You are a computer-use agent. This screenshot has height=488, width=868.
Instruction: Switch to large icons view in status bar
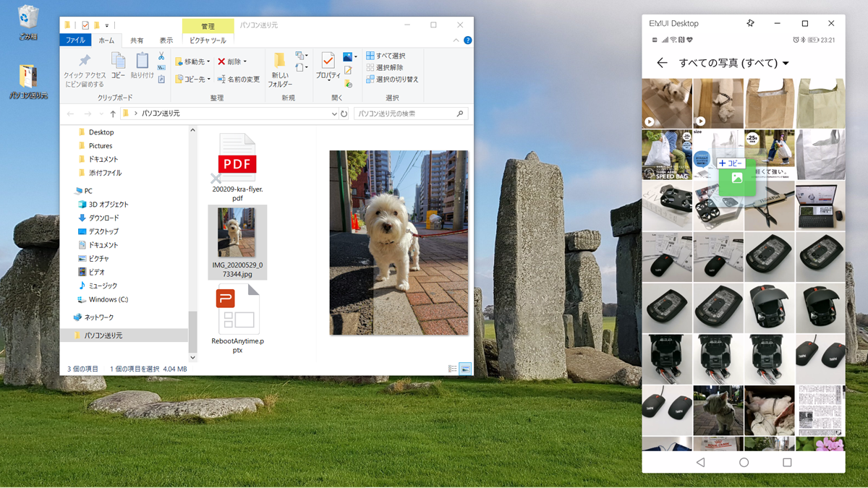(465, 369)
